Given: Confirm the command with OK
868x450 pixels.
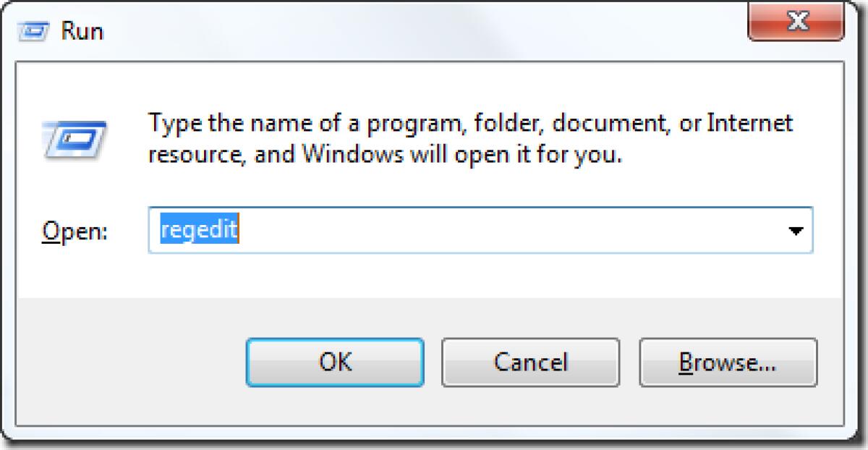Looking at the screenshot, I should click(334, 362).
